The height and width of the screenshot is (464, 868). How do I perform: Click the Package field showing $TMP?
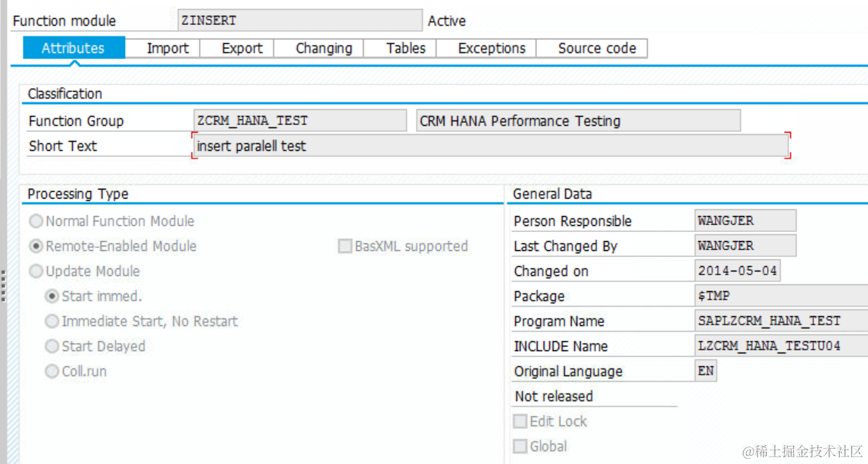[780, 296]
